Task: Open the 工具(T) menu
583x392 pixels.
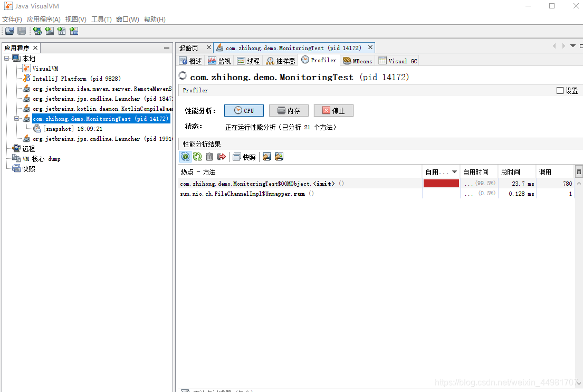Action: click(x=101, y=20)
